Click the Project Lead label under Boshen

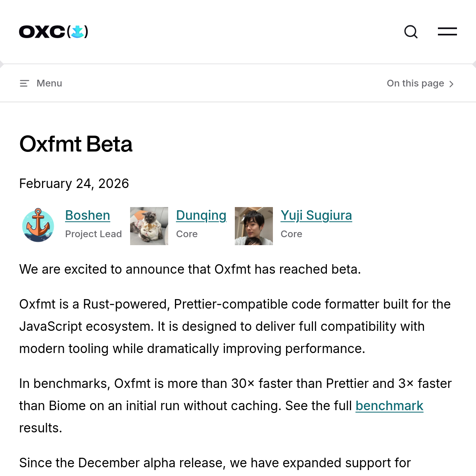(93, 234)
